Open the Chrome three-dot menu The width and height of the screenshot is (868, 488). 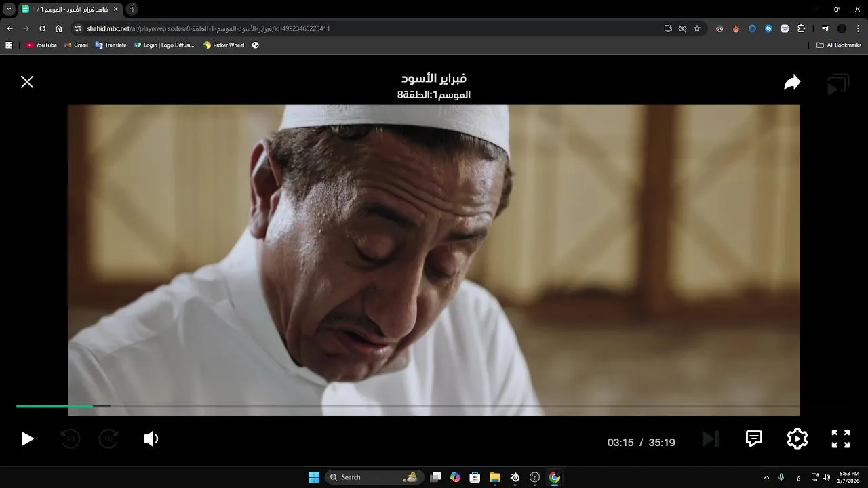tap(858, 28)
